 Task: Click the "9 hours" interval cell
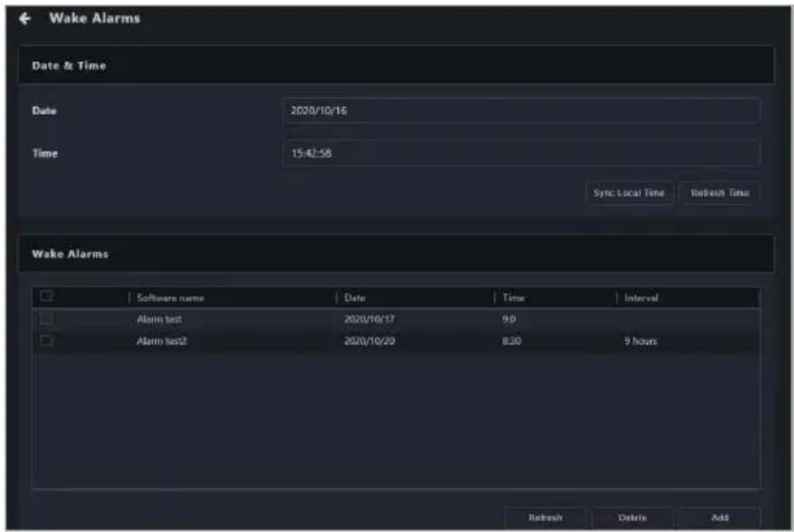coord(640,341)
